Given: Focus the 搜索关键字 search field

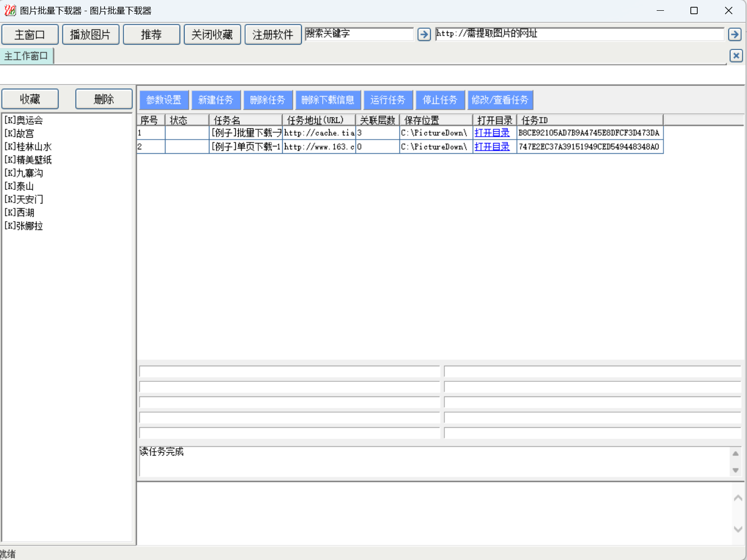Looking at the screenshot, I should pos(359,34).
